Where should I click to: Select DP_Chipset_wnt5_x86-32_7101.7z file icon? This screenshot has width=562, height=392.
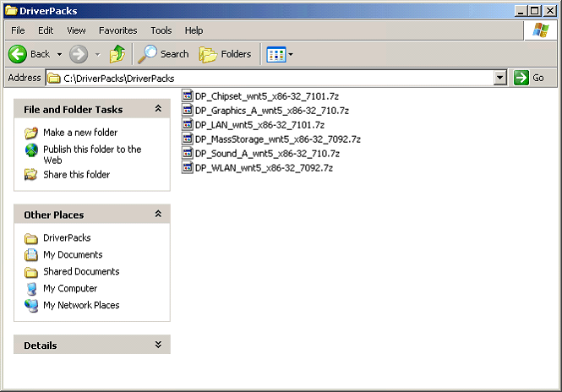pos(188,96)
